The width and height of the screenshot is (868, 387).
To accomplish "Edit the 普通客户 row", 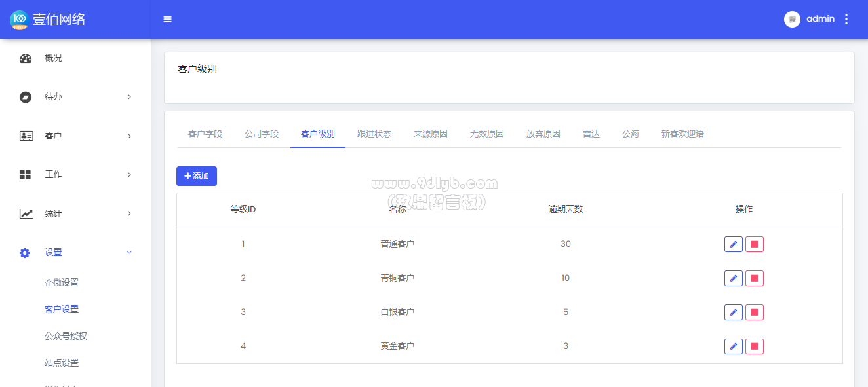I will point(733,244).
